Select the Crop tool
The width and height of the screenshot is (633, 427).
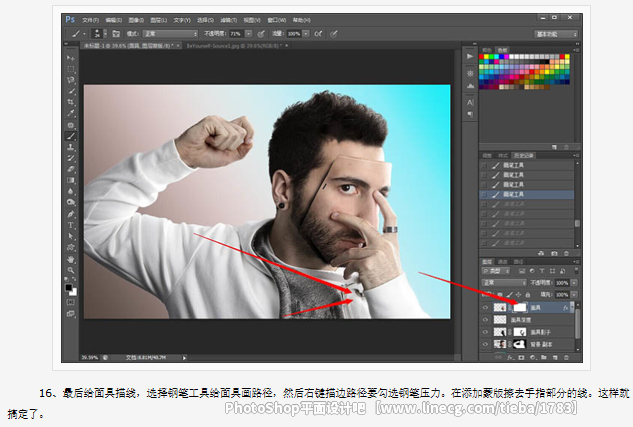(x=71, y=102)
